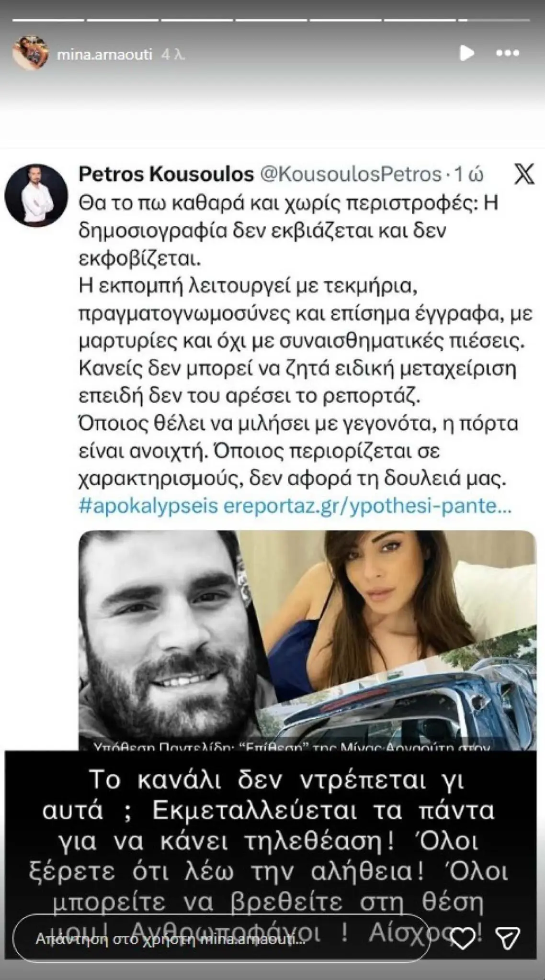
Task: Jump to the first story progress segment
Action: click(48, 20)
